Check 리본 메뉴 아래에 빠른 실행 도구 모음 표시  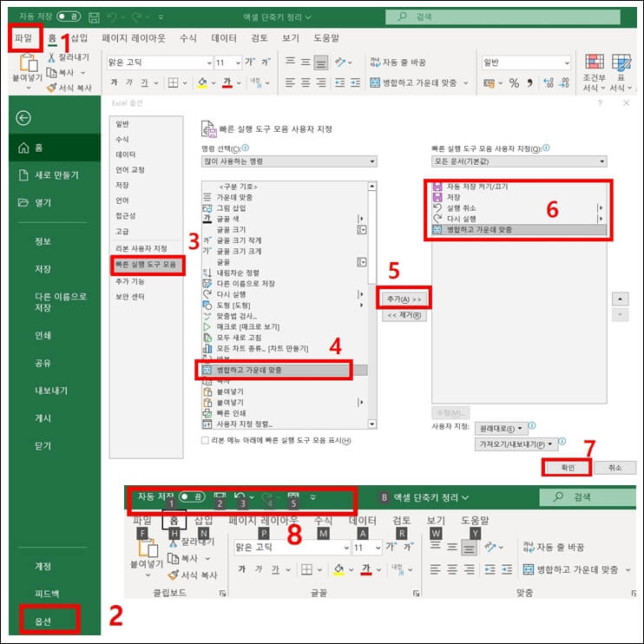pyautogui.click(x=205, y=440)
